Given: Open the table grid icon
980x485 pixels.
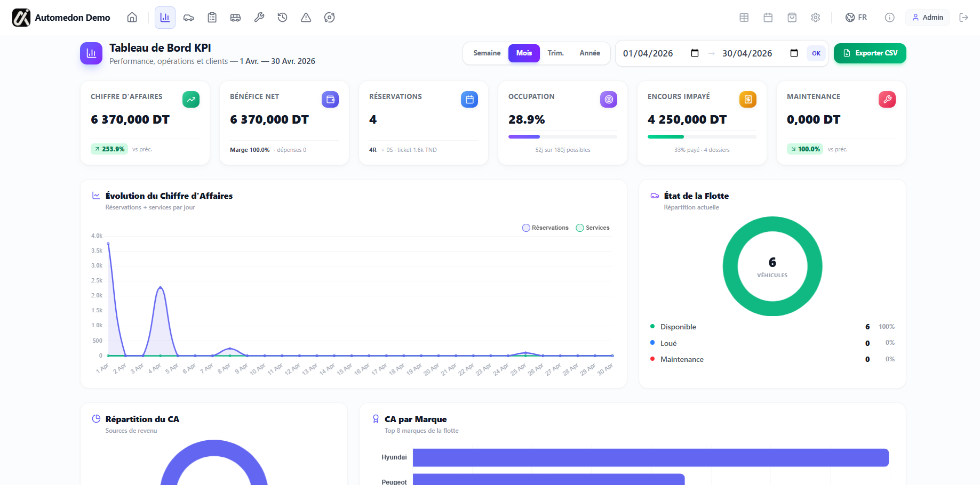Looking at the screenshot, I should point(744,18).
